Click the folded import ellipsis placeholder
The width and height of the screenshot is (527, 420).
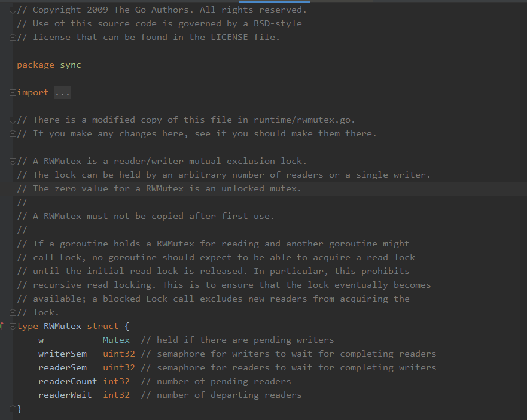pyautogui.click(x=62, y=93)
